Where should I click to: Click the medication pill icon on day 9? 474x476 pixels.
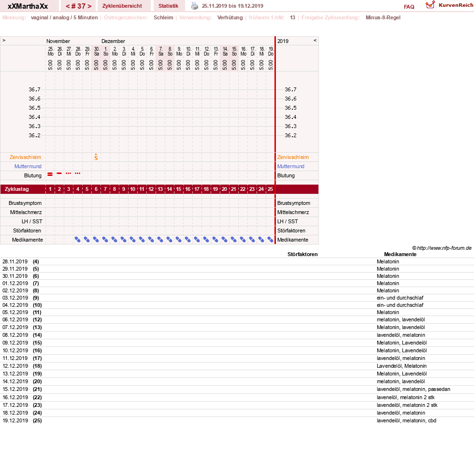point(124,240)
